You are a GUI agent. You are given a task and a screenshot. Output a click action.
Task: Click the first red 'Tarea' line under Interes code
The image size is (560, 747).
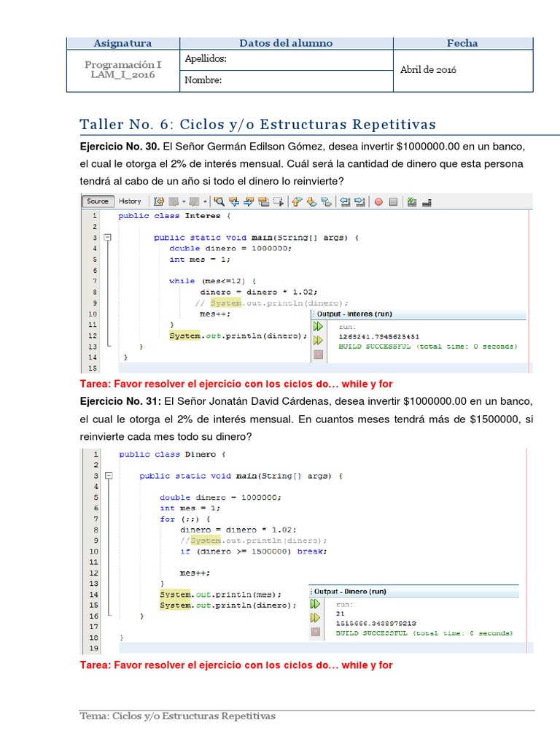click(236, 384)
